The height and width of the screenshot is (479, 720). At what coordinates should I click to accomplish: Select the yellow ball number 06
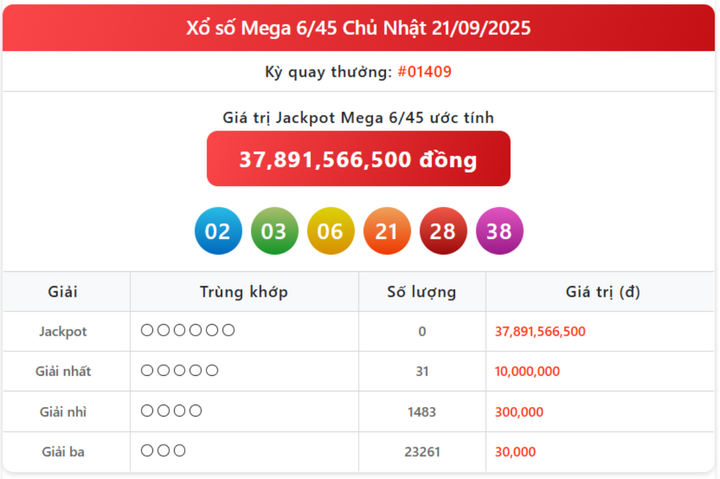330,232
